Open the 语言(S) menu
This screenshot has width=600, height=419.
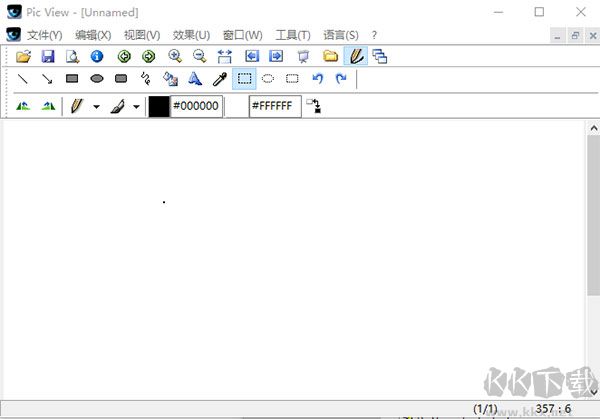point(341,35)
